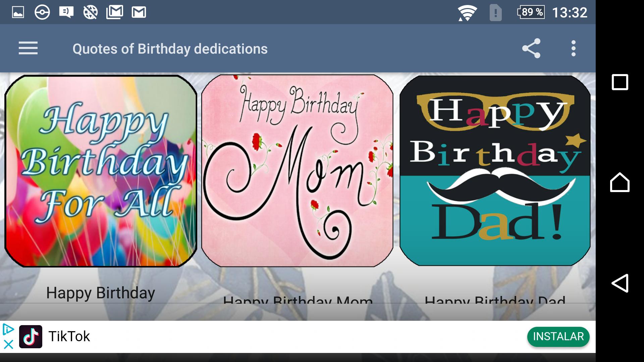
Task: Tap the Android home button
Action: [620, 182]
